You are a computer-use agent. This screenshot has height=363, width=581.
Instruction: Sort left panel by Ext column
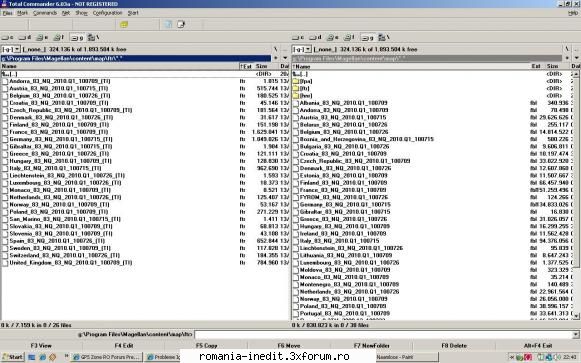click(246, 66)
